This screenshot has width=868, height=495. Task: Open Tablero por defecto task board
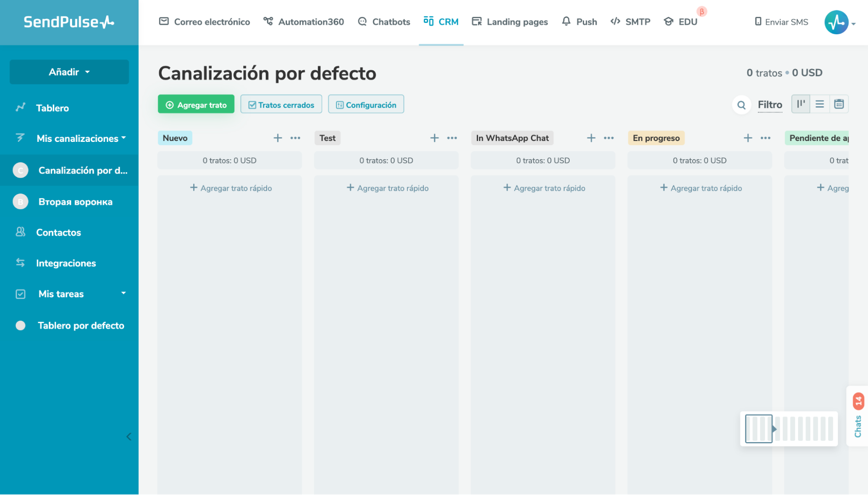[71, 325]
